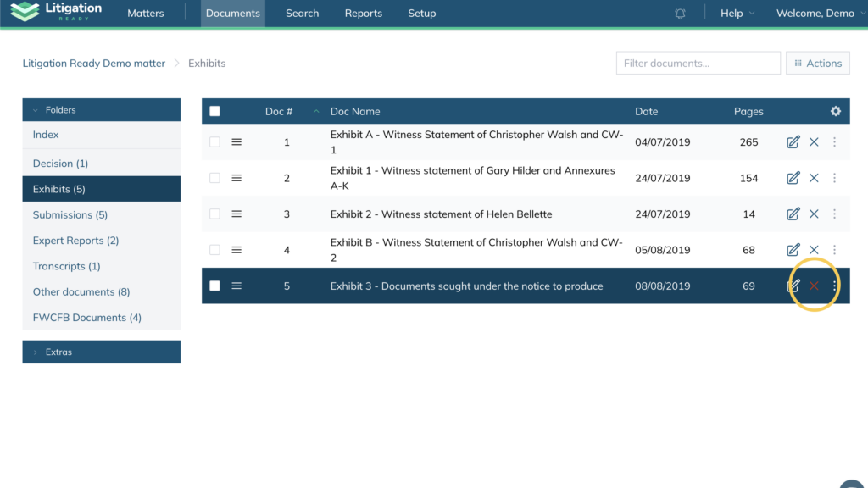
Task: Open Litigation Ready Demo matter breadcrumb link
Action: click(93, 64)
